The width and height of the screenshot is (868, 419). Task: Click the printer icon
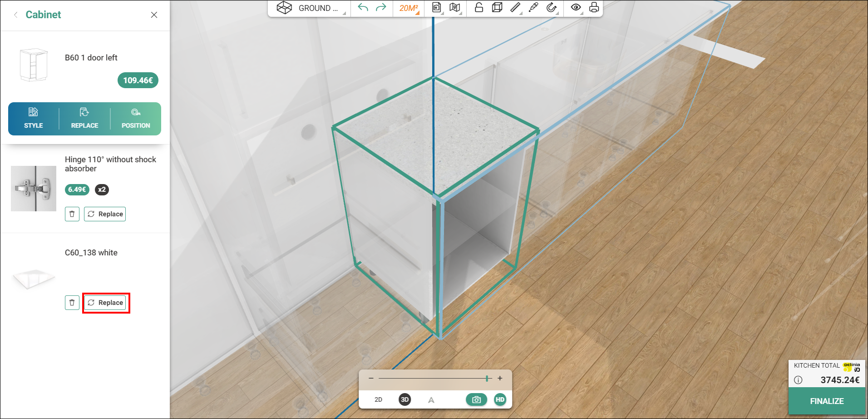[x=594, y=7]
